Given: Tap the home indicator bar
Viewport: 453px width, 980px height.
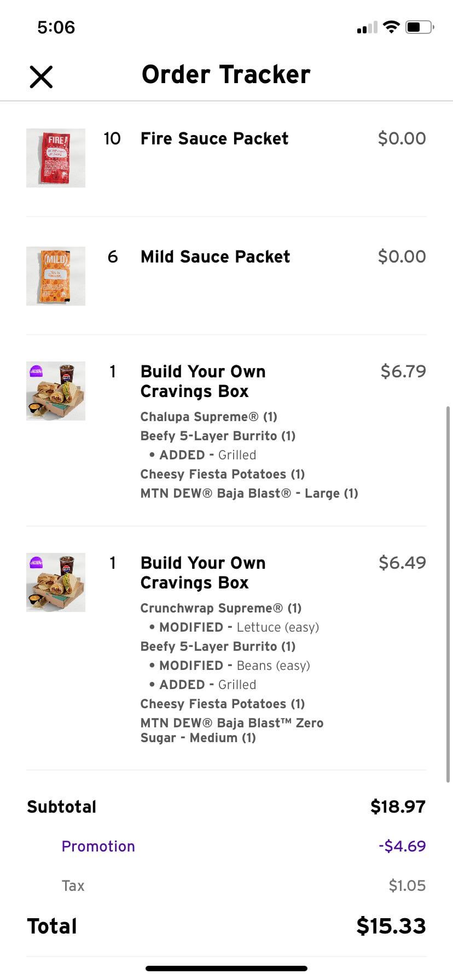Looking at the screenshot, I should [226, 969].
